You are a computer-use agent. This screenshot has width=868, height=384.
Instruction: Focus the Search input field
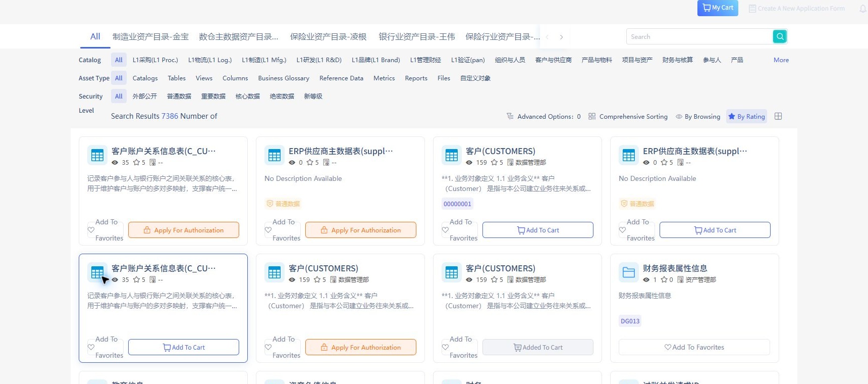(x=699, y=36)
